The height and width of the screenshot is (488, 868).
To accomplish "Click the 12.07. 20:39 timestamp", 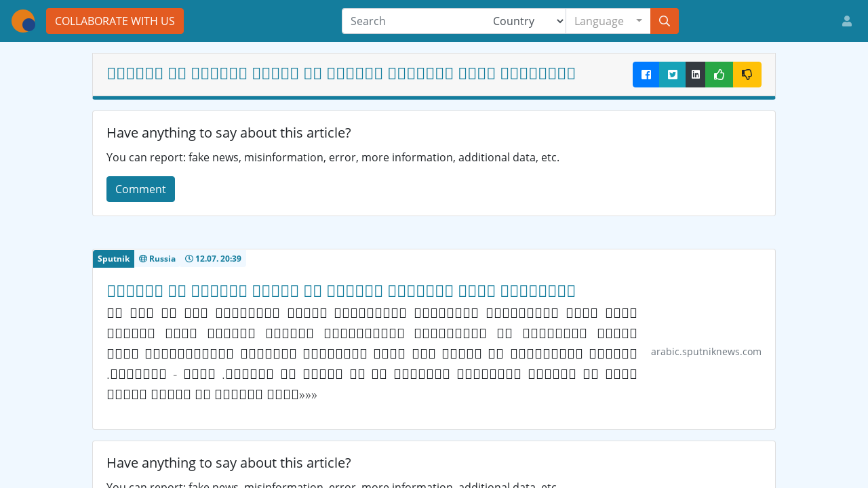I will 213,259.
